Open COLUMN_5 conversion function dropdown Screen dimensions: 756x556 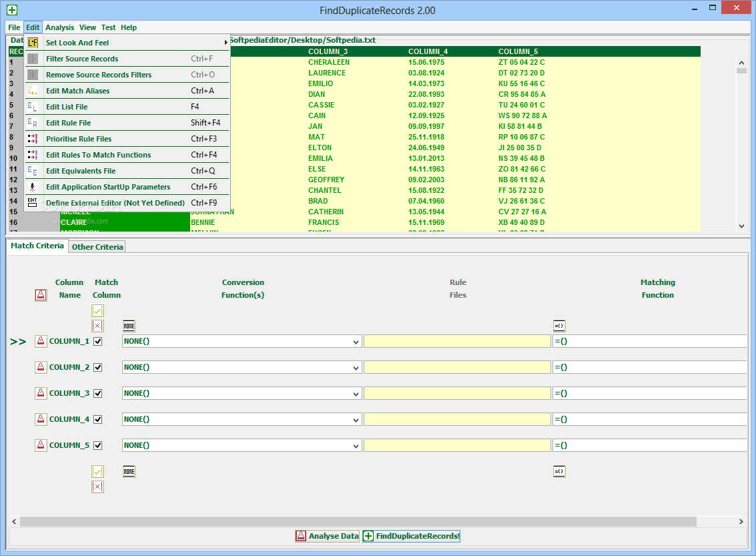pos(356,446)
